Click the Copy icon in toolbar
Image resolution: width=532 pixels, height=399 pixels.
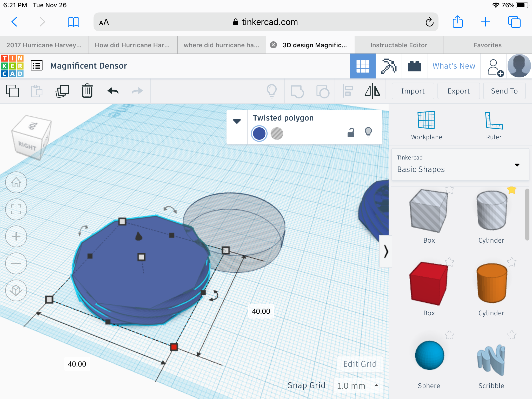coord(12,91)
